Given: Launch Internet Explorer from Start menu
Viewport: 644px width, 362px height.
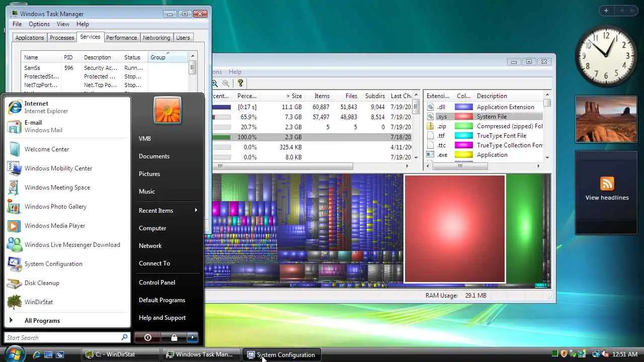Looking at the screenshot, I should [x=67, y=107].
